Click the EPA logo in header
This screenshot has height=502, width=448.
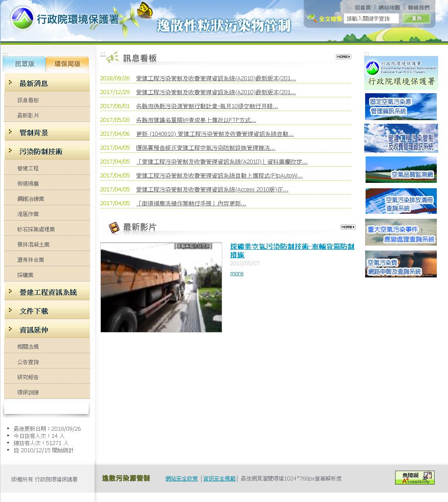65,19
